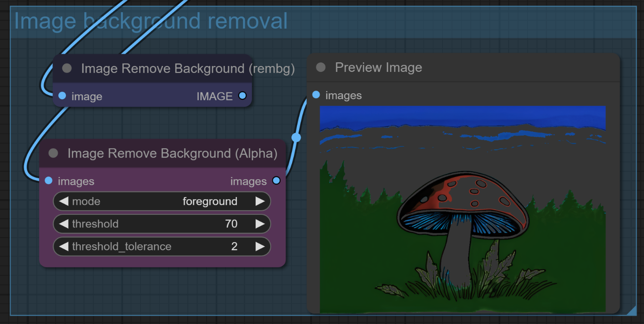644x324 pixels.
Task: Click the rembg node's IMAGE output socket
Action: coord(242,96)
